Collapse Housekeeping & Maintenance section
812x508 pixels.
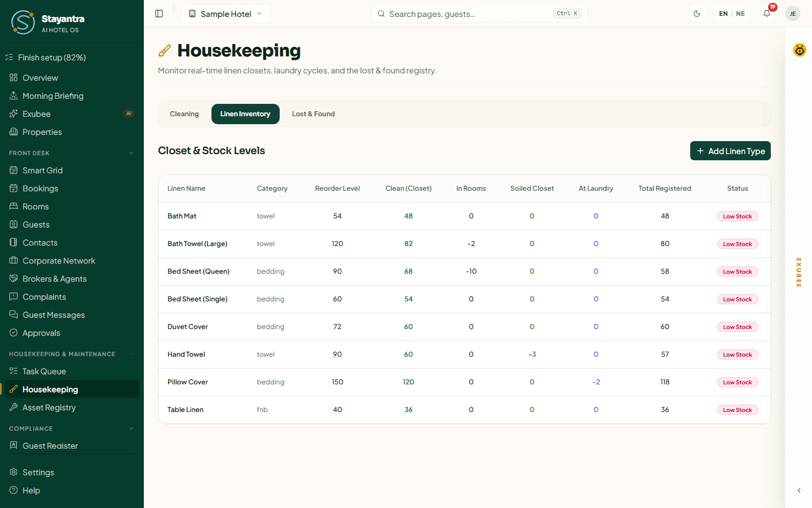coord(131,354)
